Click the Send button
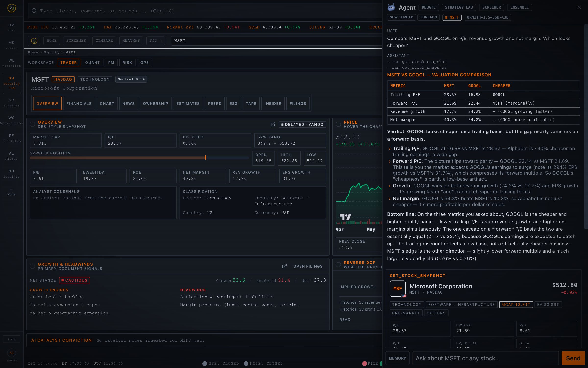Screen dimensions: 588x368 click(x=573, y=358)
